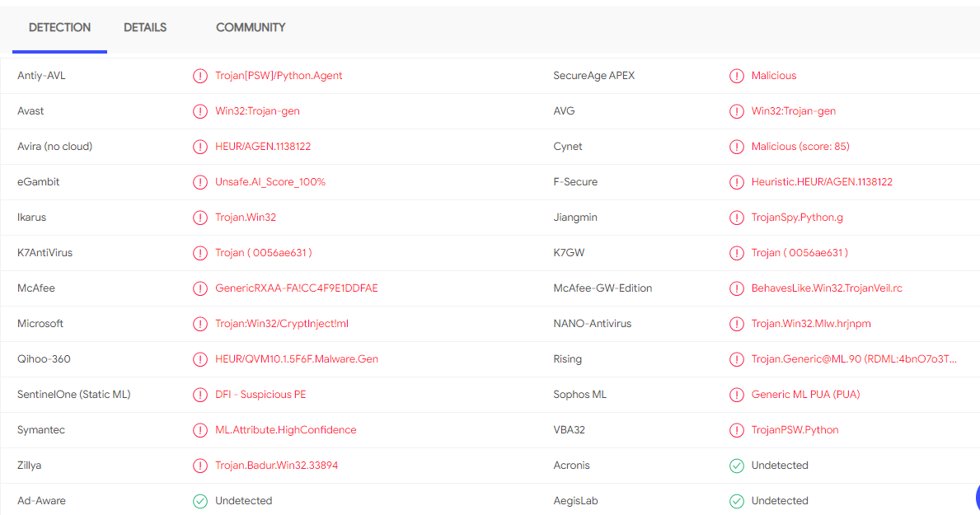Click the McAfee-GW-Edition vendor name
980x515 pixels.
coord(603,288)
